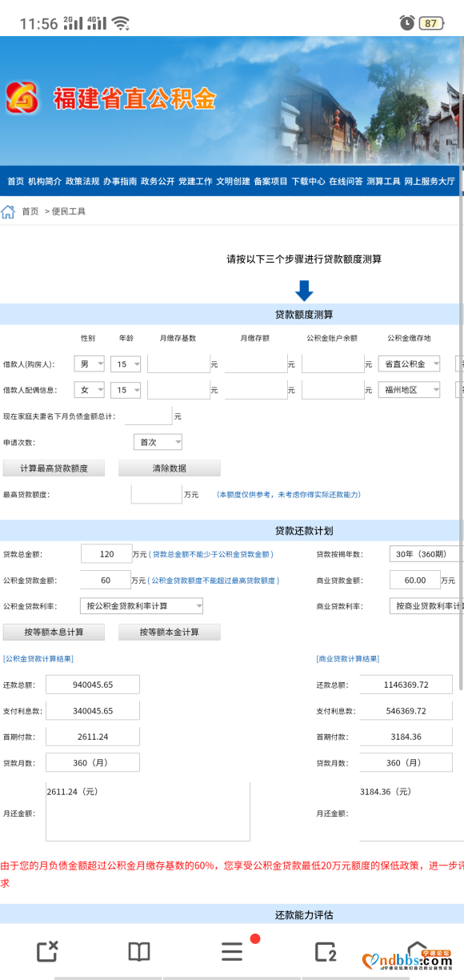Image resolution: width=464 pixels, height=980 pixels.
Task: Open browser tabs switcher showing 2
Action: 325,951
